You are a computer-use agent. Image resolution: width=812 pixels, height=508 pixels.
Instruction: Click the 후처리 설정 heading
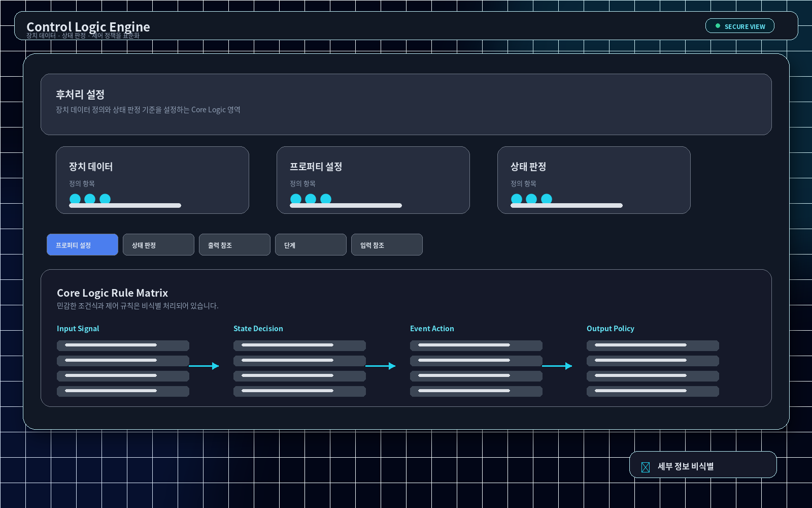(x=80, y=94)
